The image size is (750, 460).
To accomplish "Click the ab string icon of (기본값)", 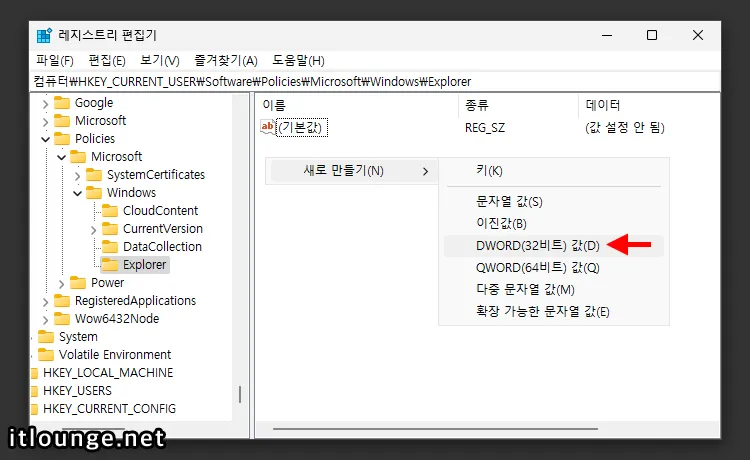I will pyautogui.click(x=267, y=127).
